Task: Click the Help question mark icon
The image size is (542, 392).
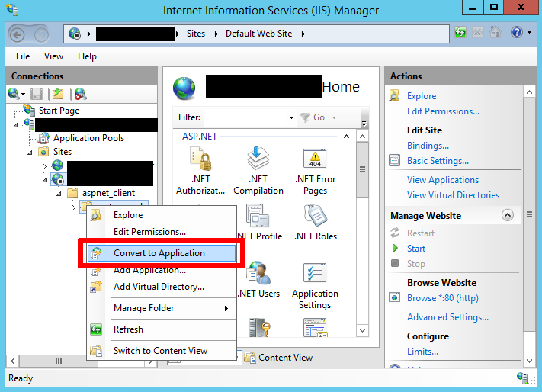Action: 517,33
